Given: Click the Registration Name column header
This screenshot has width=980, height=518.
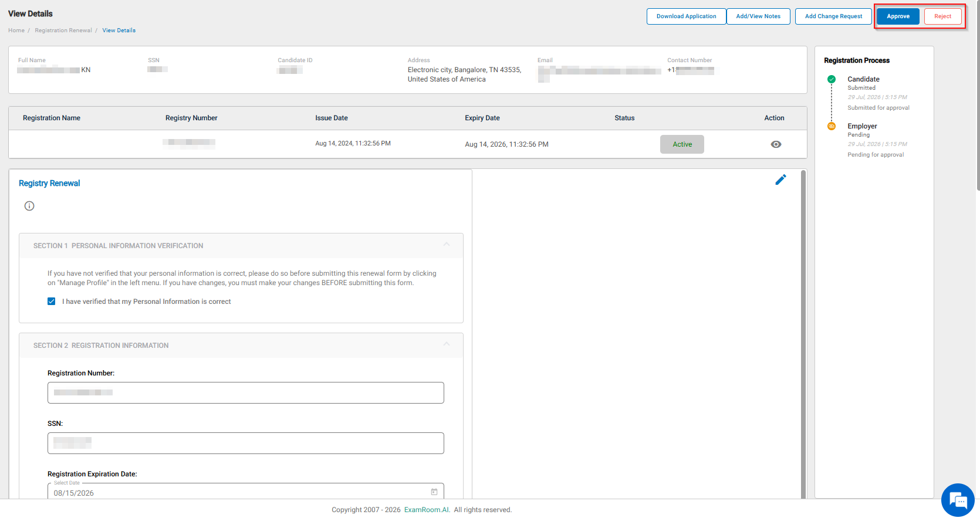Looking at the screenshot, I should point(52,118).
